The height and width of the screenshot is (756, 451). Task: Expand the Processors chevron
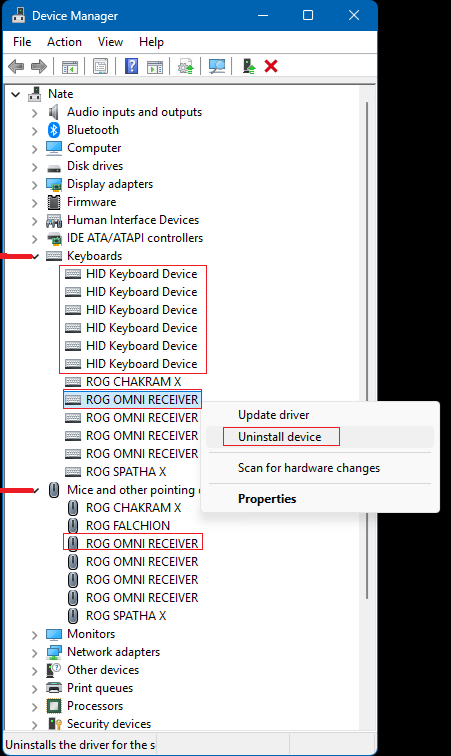(x=34, y=707)
